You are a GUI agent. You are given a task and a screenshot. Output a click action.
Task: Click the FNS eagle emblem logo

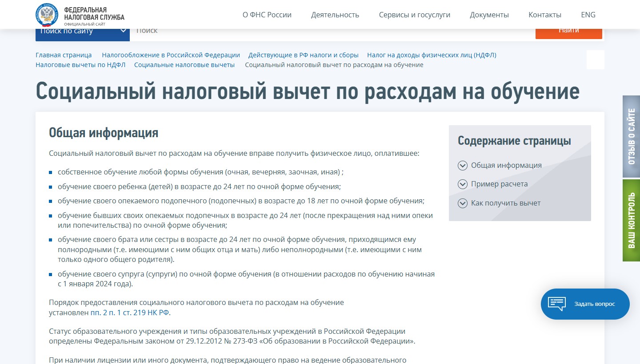(x=47, y=15)
